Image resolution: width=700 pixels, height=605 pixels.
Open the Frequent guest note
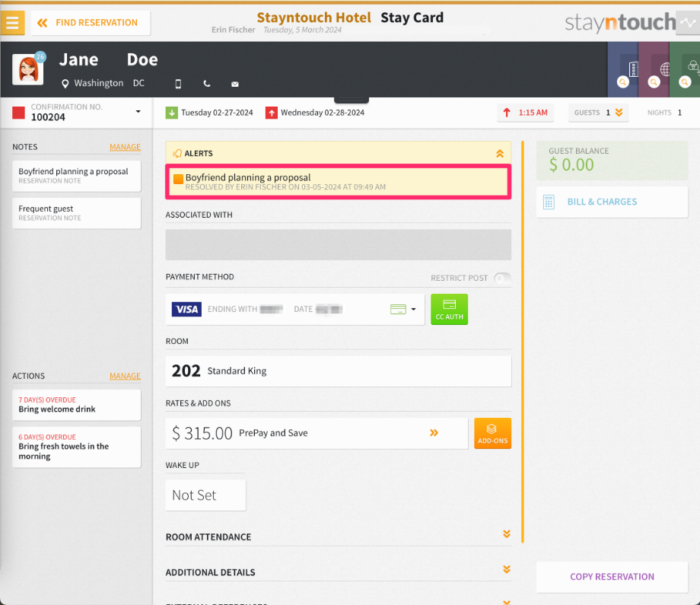point(77,213)
